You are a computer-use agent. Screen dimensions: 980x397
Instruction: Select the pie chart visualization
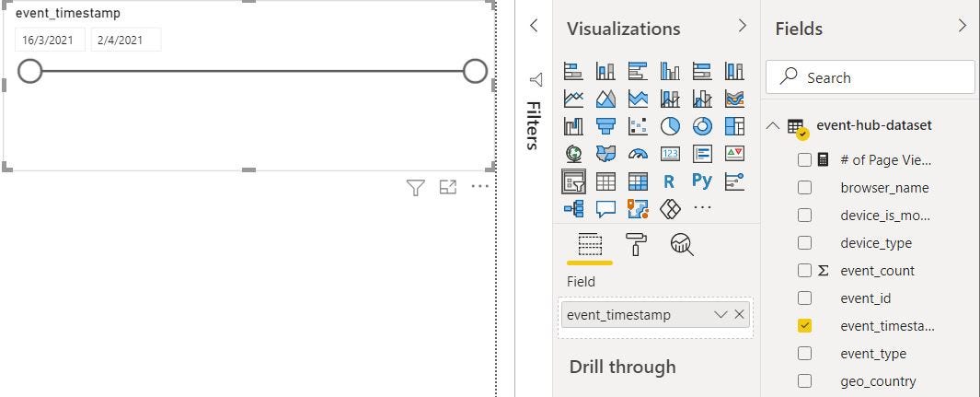coord(670,126)
